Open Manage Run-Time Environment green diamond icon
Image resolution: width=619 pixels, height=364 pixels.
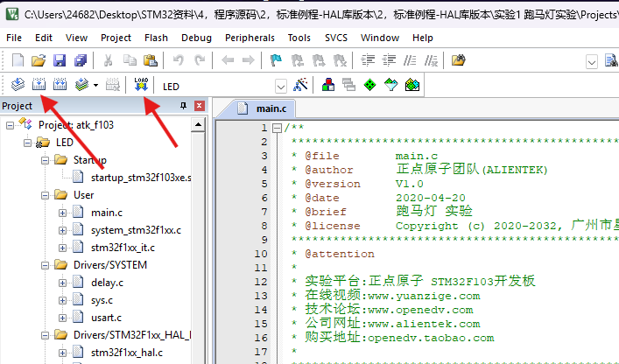(x=369, y=84)
